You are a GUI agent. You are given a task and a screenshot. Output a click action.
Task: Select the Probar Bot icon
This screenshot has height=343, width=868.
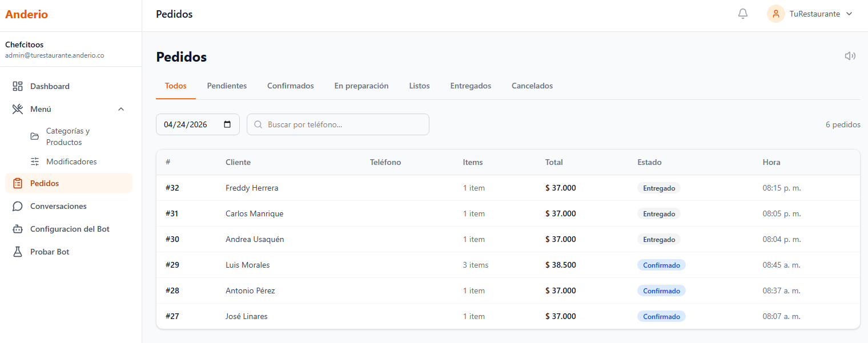(17, 252)
